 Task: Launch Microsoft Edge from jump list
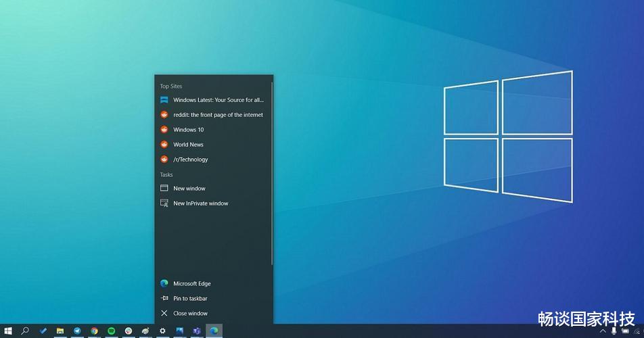tap(213, 283)
